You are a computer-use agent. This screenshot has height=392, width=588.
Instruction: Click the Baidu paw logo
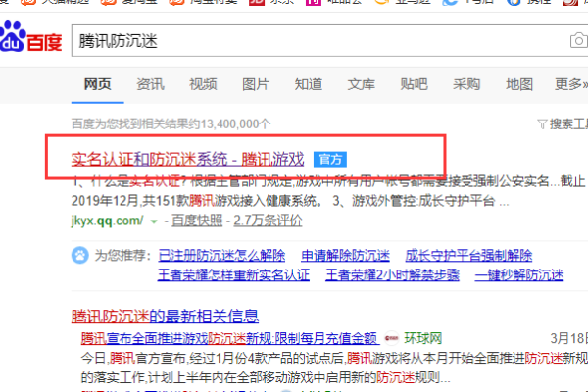(12, 36)
